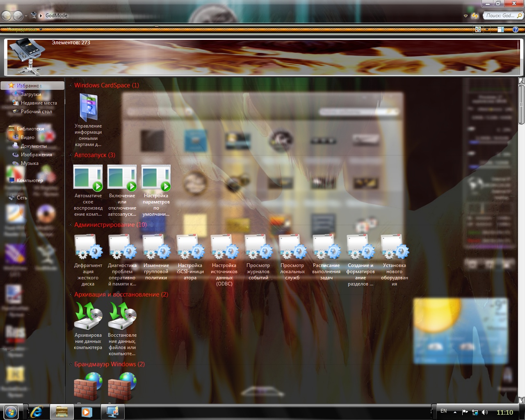
Task: Open the Изображения library
Action: [x=37, y=155]
